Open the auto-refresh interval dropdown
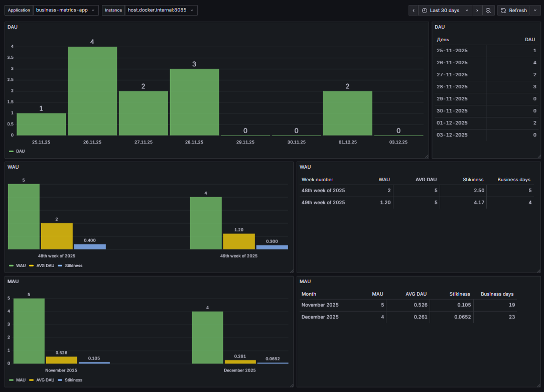This screenshot has width=544, height=392. point(535,11)
